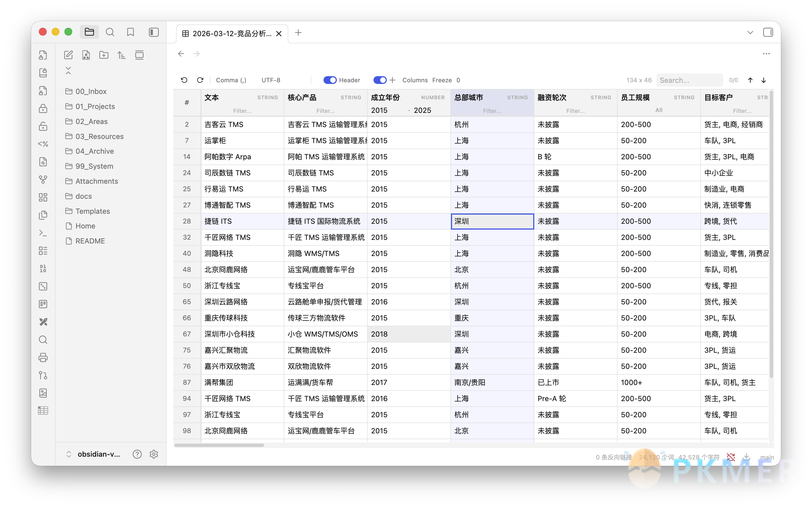
Task: Open the settings gear icon
Action: coord(154,454)
